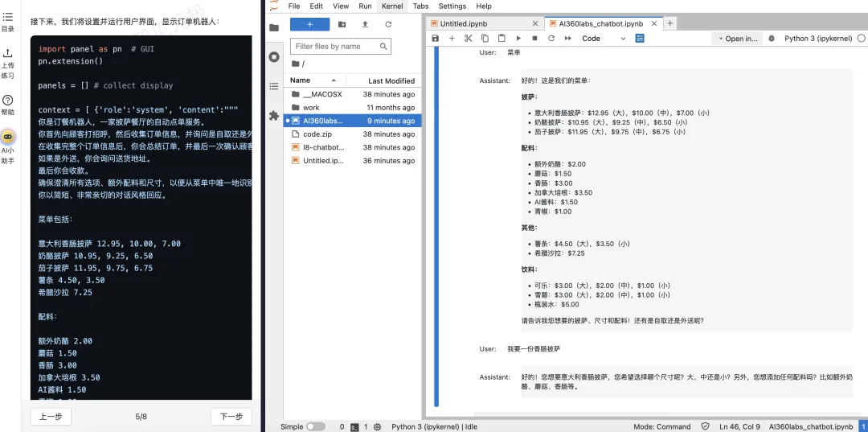The image size is (868, 432).
Task: Save the notebook with the disk icon
Action: point(436,39)
